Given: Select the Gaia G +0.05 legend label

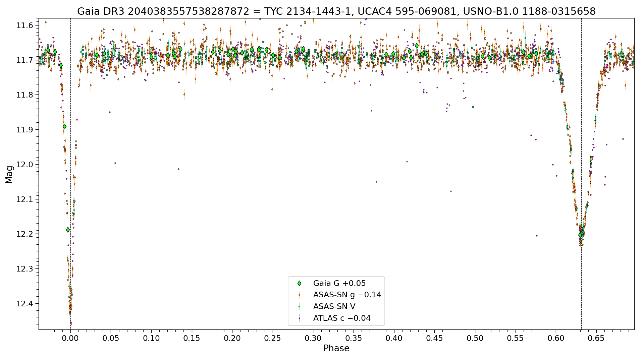Looking at the screenshot, I should [339, 283].
